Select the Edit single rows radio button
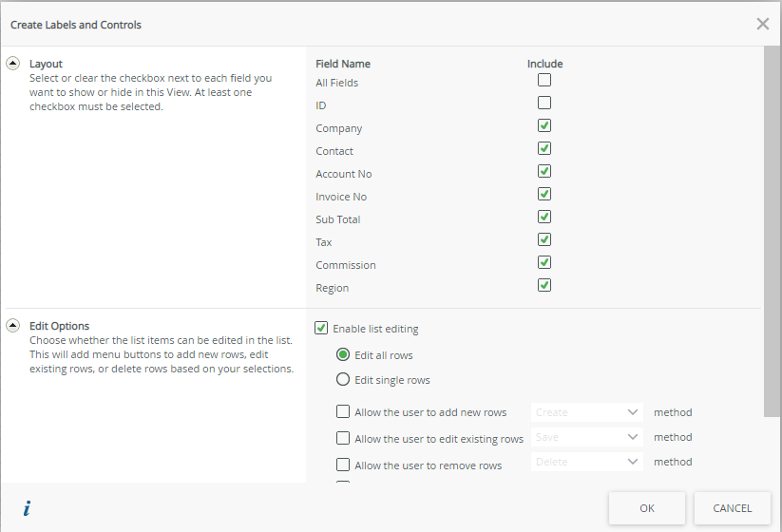This screenshot has height=532, width=782. (343, 380)
